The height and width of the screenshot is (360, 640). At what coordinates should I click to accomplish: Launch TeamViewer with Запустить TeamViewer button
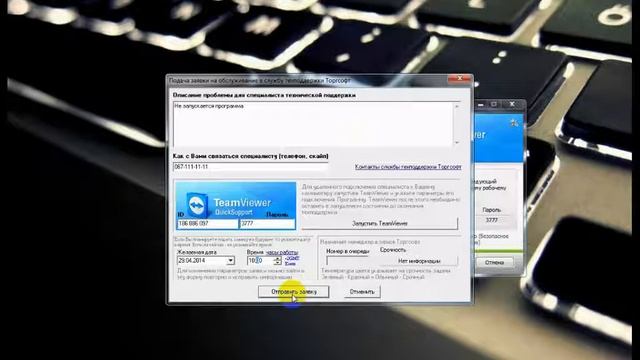point(380,223)
